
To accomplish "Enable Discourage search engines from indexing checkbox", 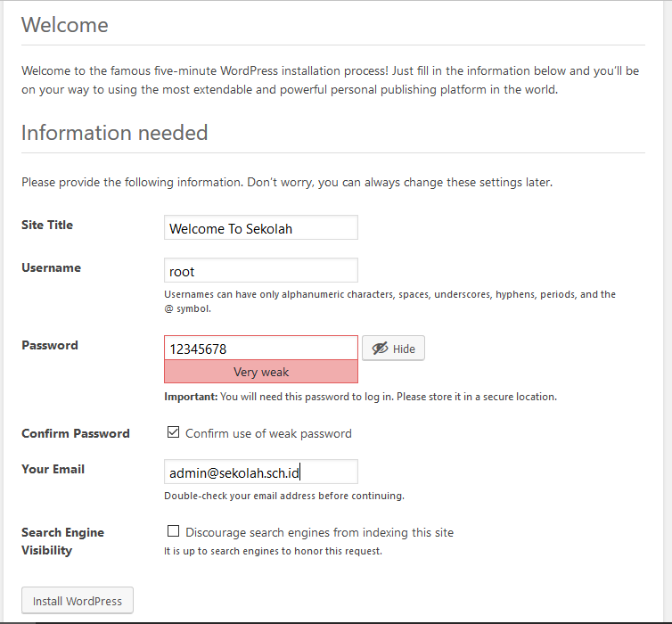I will click(174, 531).
